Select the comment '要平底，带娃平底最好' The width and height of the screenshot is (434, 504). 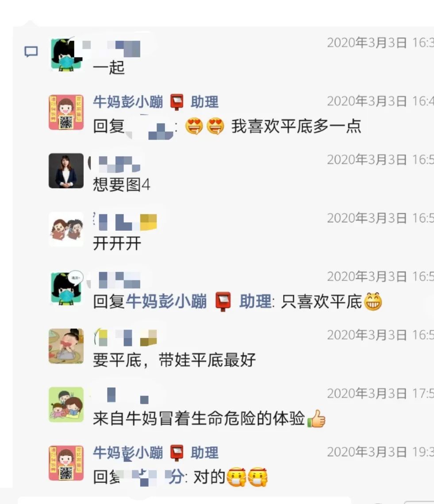[x=174, y=360]
